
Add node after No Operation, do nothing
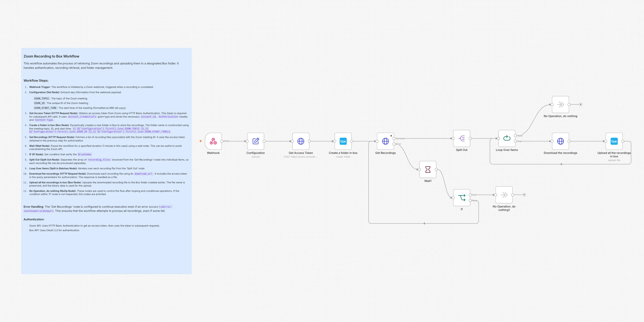tap(581, 104)
